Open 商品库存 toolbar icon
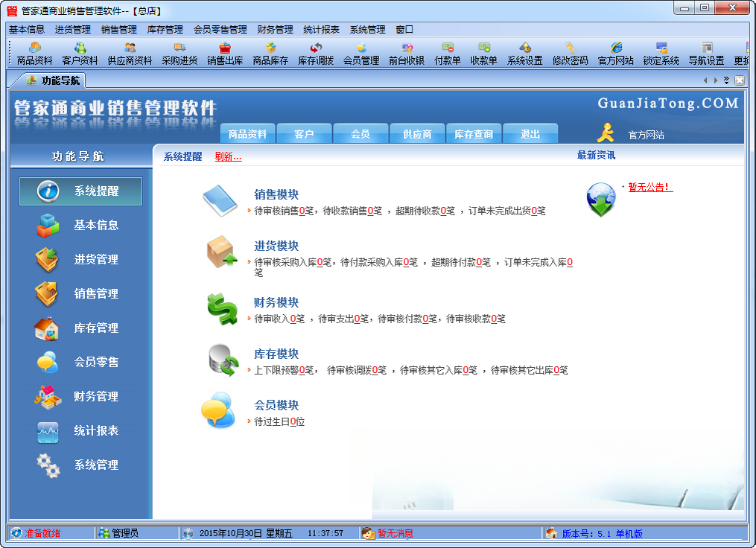 coord(270,54)
